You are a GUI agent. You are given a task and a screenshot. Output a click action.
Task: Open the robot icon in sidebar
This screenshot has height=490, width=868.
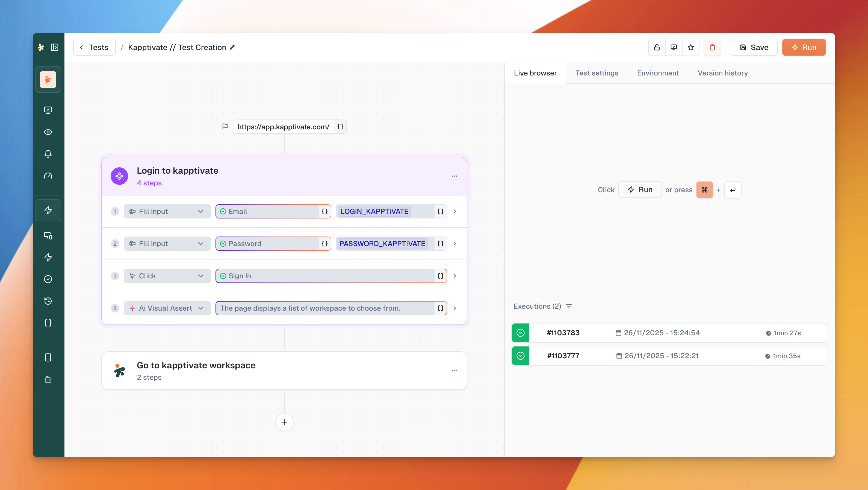coord(48,379)
